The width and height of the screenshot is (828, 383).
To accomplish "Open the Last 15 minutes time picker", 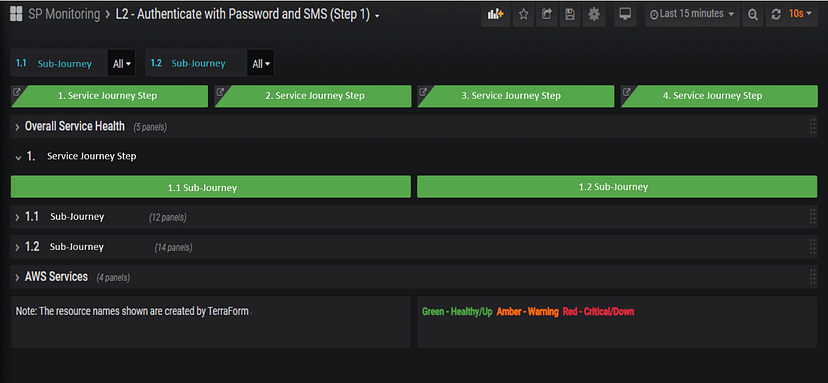I will [x=692, y=15].
